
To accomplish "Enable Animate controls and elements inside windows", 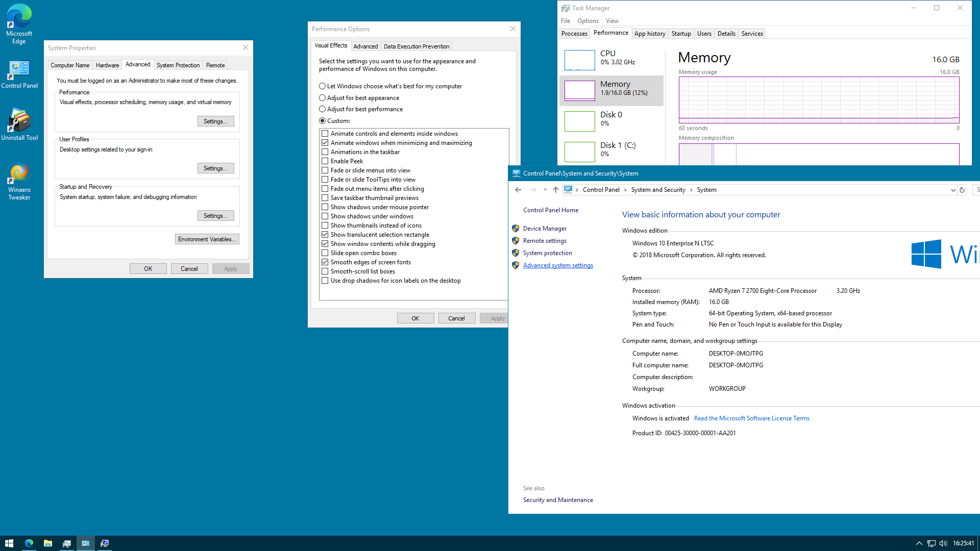I will coord(325,134).
